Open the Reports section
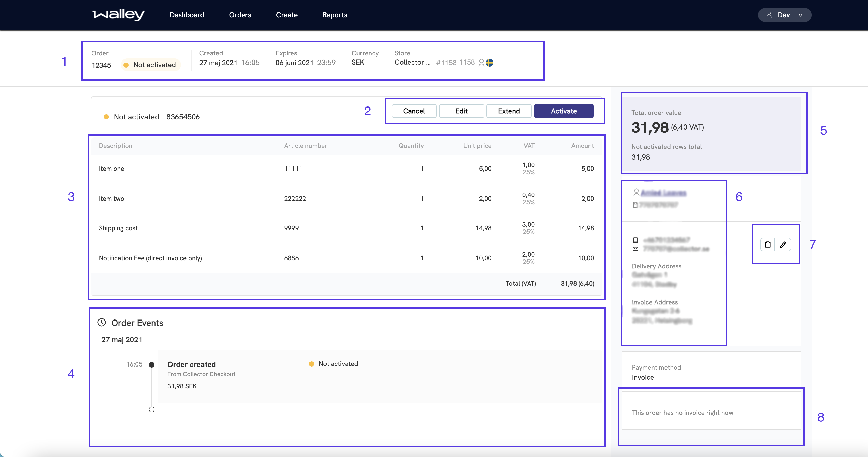Viewport: 868px width, 457px height. [x=335, y=15]
